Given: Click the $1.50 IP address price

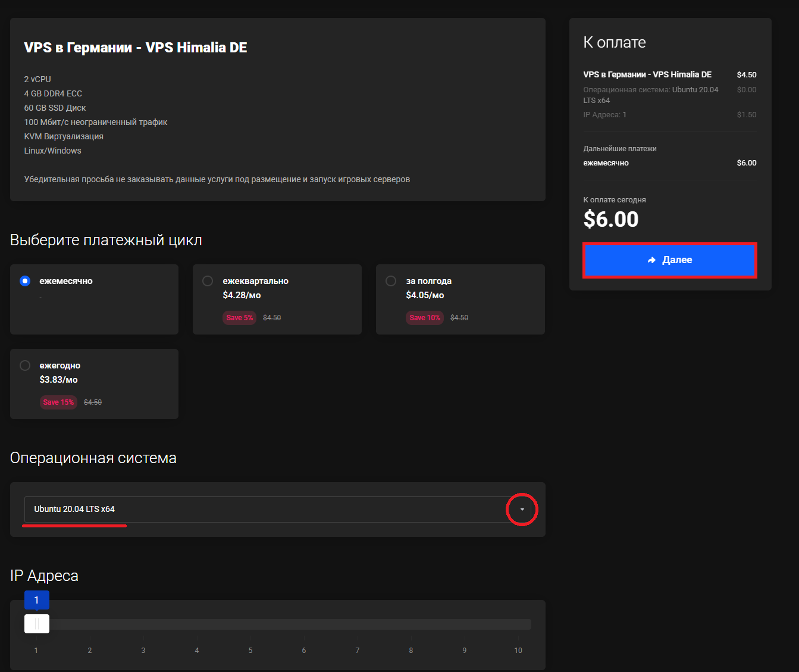Looking at the screenshot, I should point(747,115).
